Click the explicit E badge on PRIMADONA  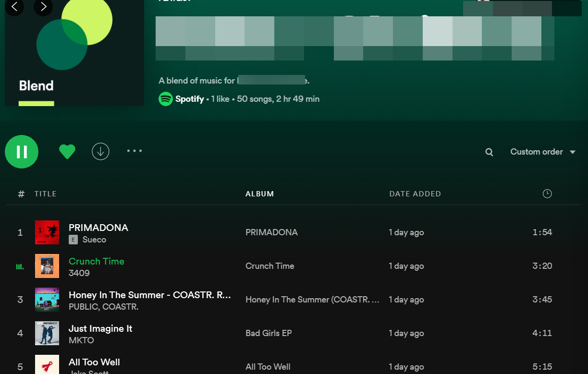73,240
